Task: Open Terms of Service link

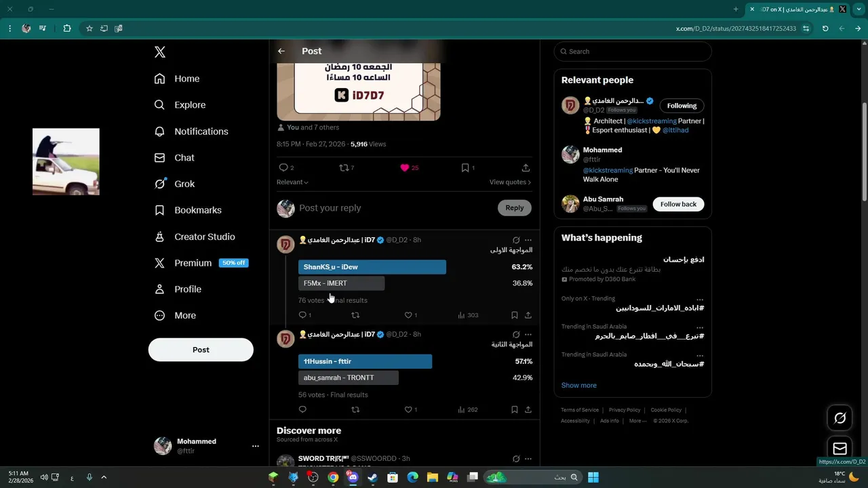Action: (580, 410)
